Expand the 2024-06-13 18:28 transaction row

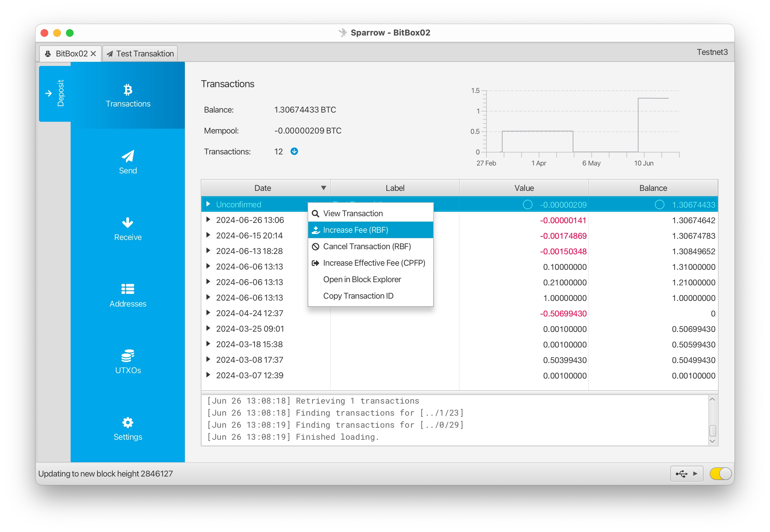click(x=208, y=251)
